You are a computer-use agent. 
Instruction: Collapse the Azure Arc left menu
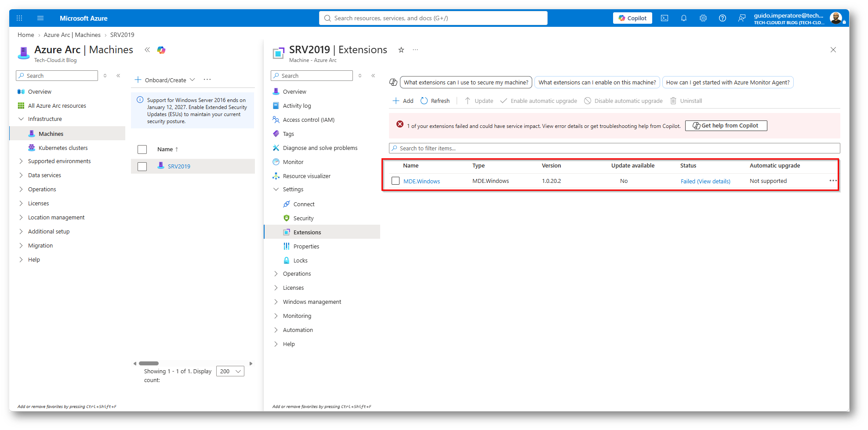pyautogui.click(x=118, y=76)
